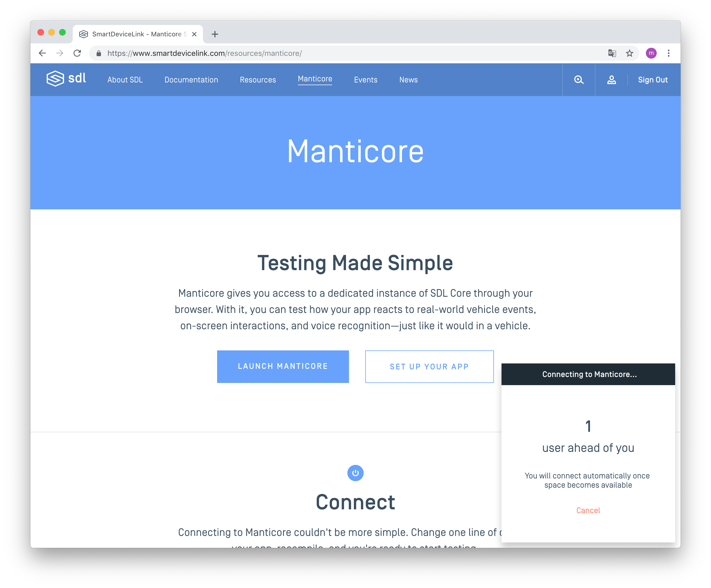Screen dimensions: 711x588
Task: Click the SDL logo in the header
Action: (x=66, y=78)
